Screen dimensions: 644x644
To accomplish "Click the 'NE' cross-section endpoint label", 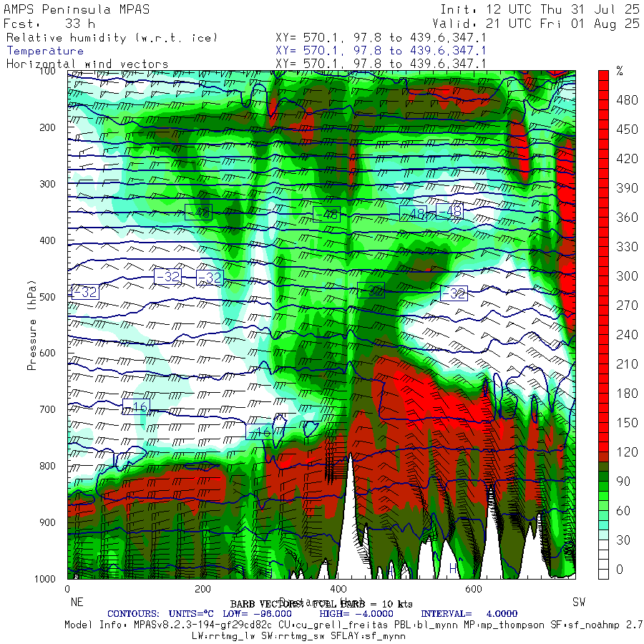I will (77, 602).
